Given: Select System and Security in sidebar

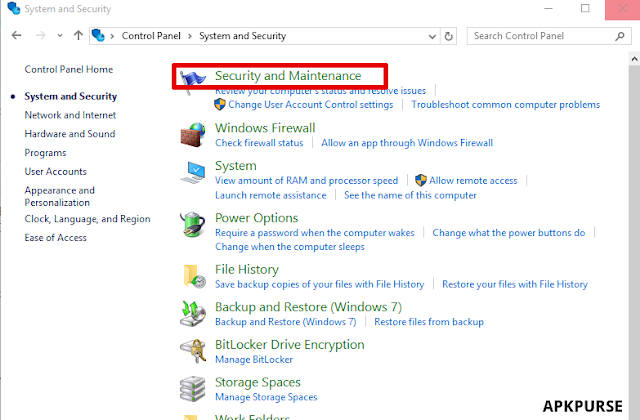Looking at the screenshot, I should click(x=71, y=96).
